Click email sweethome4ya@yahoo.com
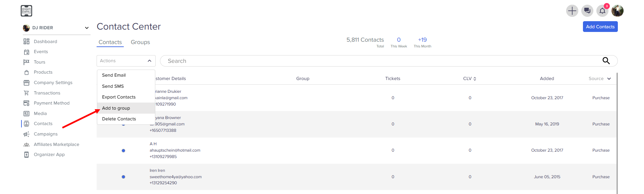Screen dimensions: 644x194 tap(175, 177)
